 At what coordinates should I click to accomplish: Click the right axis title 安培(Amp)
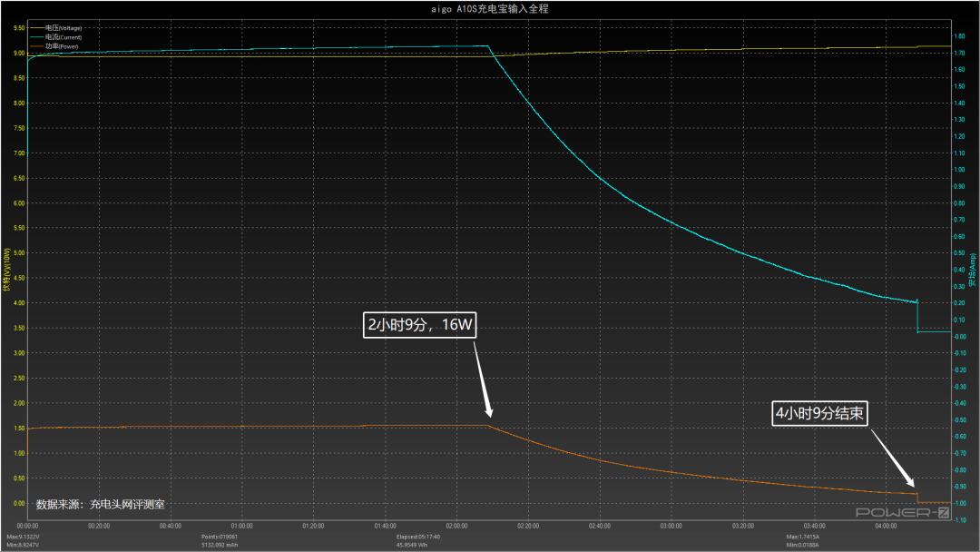click(x=973, y=270)
